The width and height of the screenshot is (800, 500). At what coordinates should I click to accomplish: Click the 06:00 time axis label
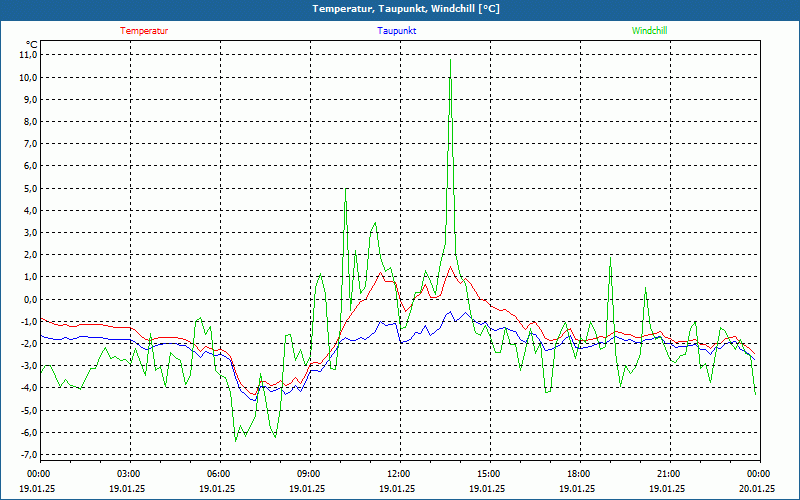217,474
